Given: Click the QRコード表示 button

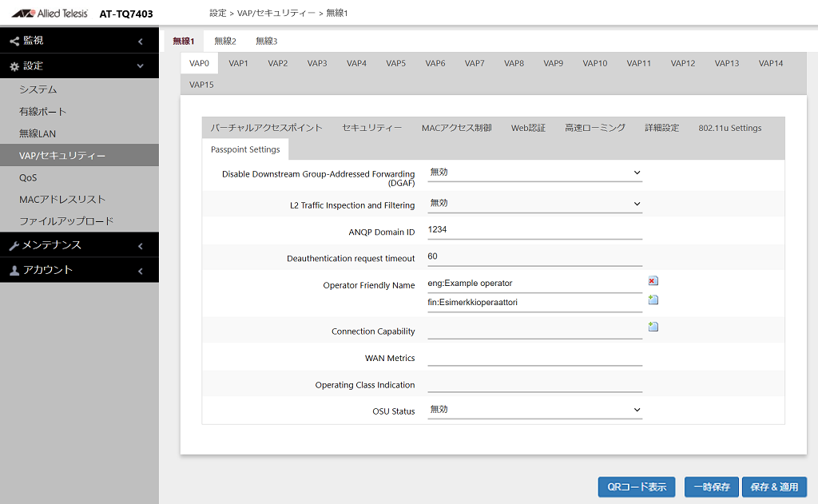Looking at the screenshot, I should (x=637, y=486).
